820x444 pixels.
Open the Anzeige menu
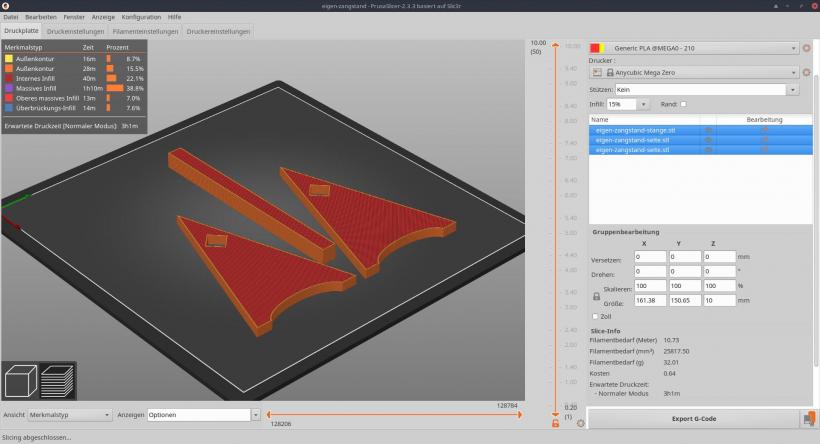(x=103, y=17)
